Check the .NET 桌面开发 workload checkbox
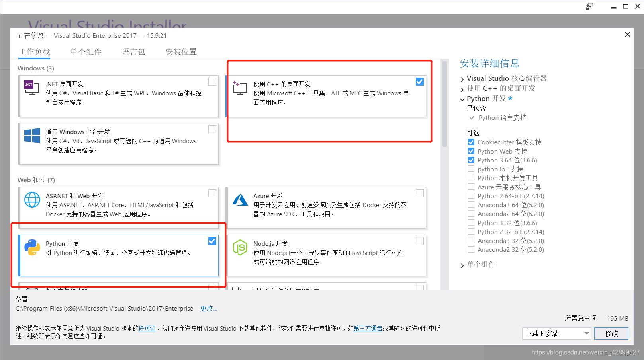644x360 pixels. (x=212, y=82)
